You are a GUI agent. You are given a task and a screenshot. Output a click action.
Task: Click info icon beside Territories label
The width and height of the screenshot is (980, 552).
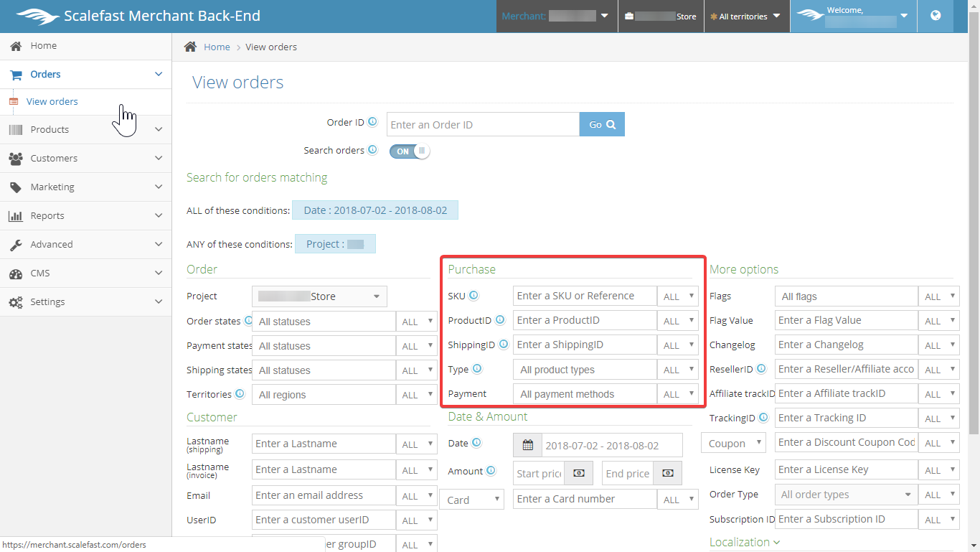click(x=240, y=393)
